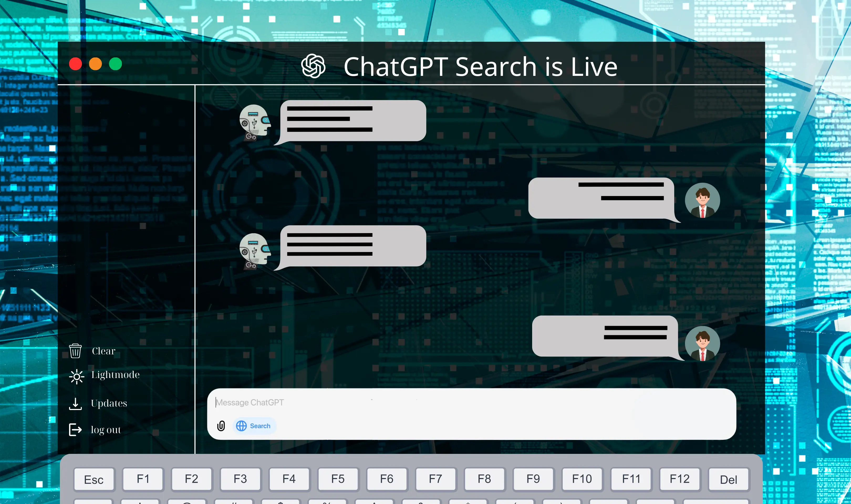Select log out from the sidebar menu
Viewport: 851px width, 504px height.
105,430
